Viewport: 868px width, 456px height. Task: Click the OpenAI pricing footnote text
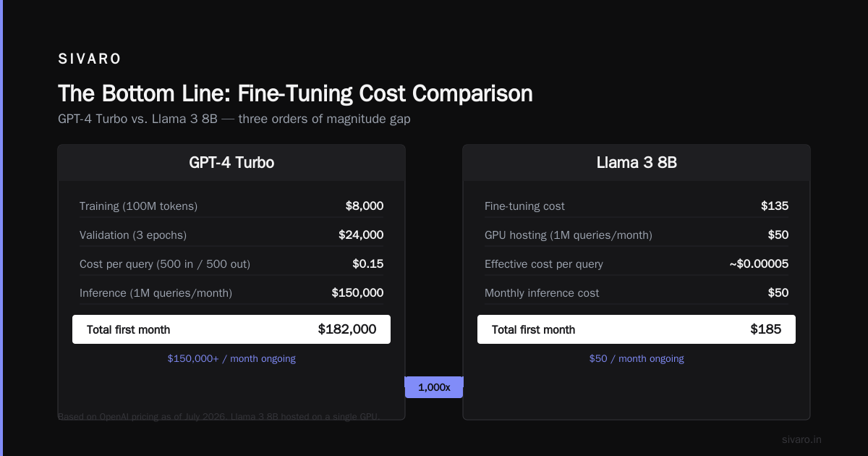click(x=219, y=416)
